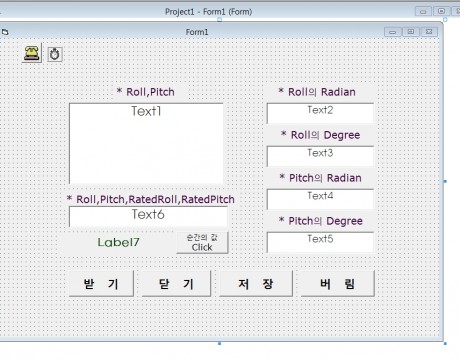This screenshot has width=460, height=360.
Task: Click the Text2 text box
Action: click(x=320, y=113)
